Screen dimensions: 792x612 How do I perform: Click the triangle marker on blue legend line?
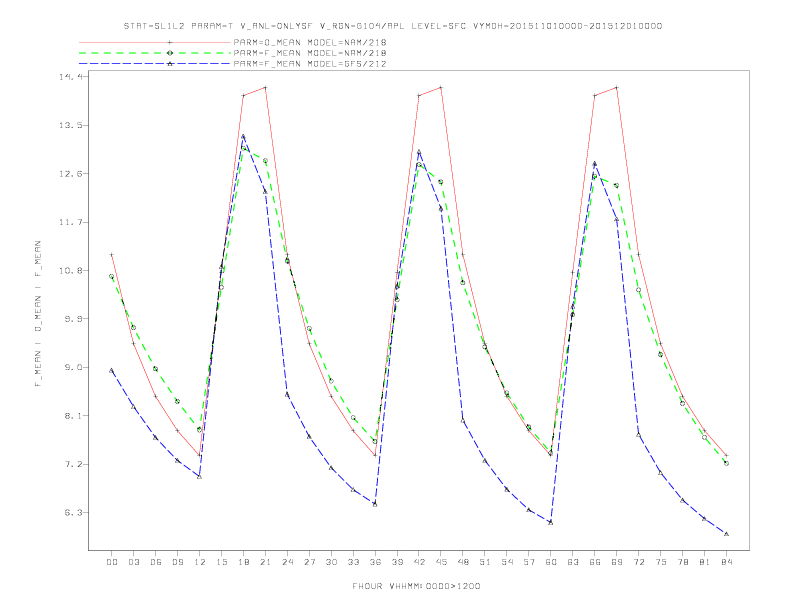(170, 64)
